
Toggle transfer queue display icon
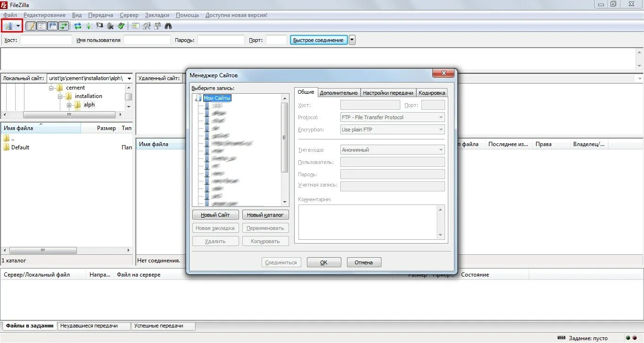pos(63,26)
